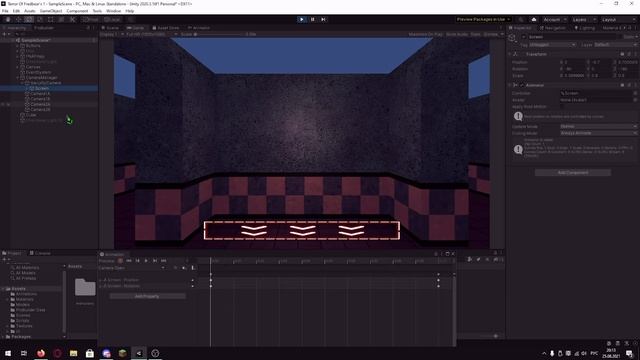This screenshot has height=360, width=640.
Task: Expand the Canvas hierarchy item
Action: (18, 67)
